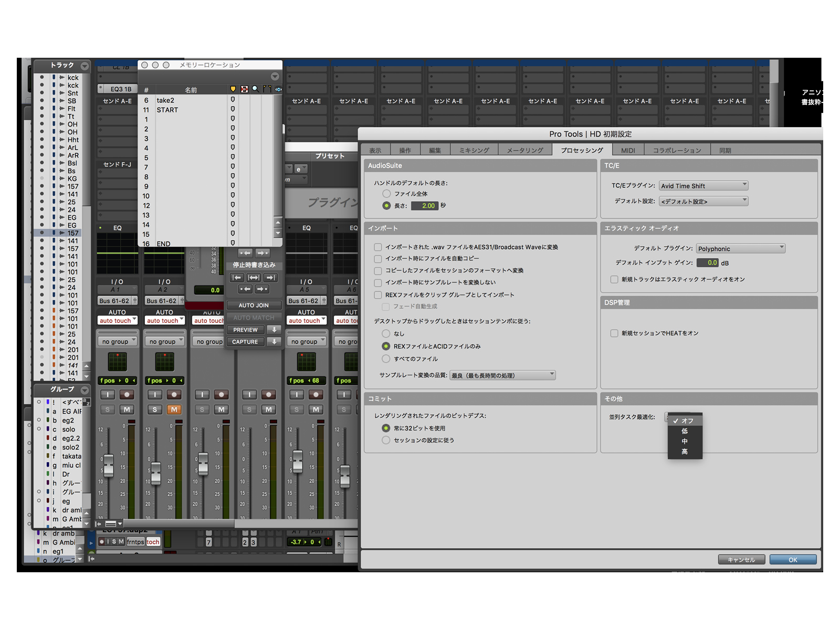Viewport: 840px width, 630px height.
Task: Click the CAPTURE button
Action: [x=245, y=342]
